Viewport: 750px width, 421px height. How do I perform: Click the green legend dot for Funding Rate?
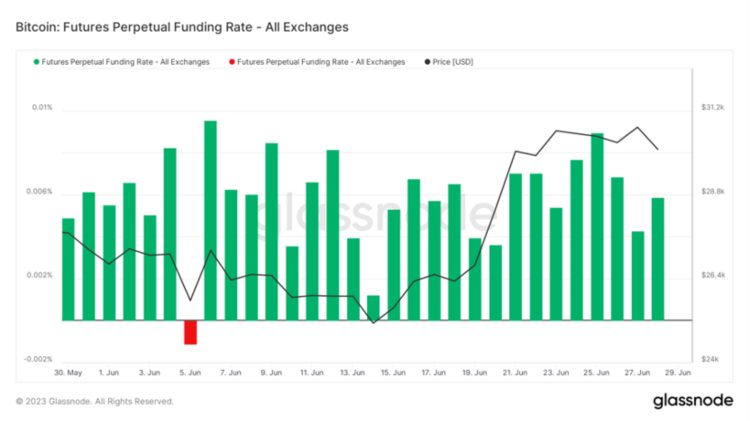pyautogui.click(x=36, y=62)
